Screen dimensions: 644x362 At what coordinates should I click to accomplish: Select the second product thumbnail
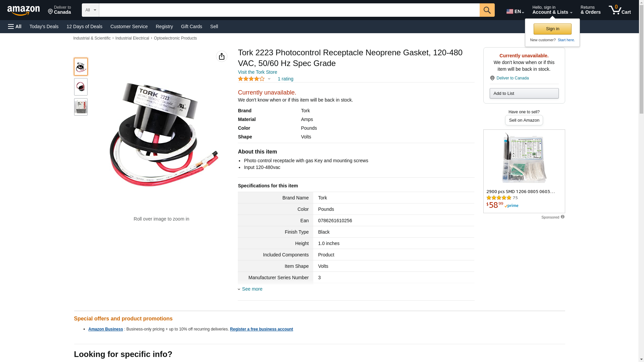point(81,87)
